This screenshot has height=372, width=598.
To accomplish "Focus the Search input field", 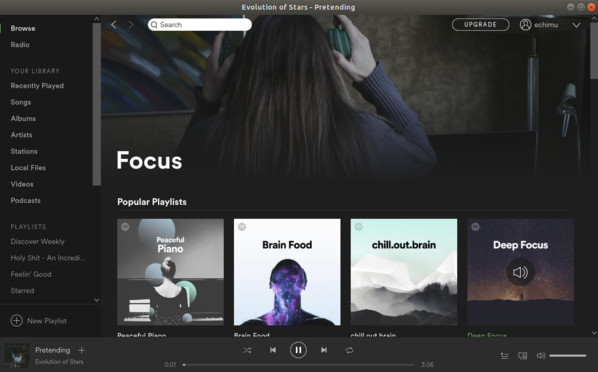I will (200, 25).
